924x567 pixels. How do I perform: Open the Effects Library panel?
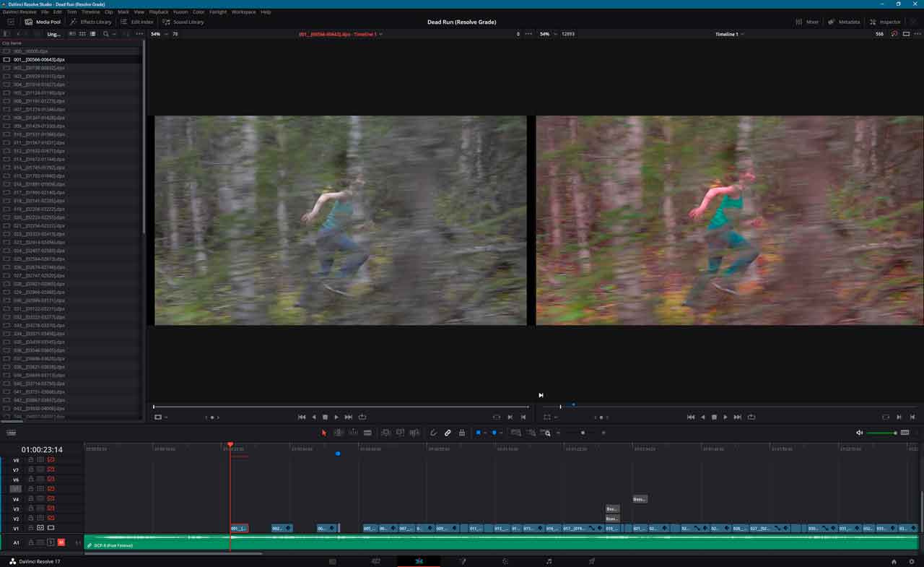(x=91, y=22)
